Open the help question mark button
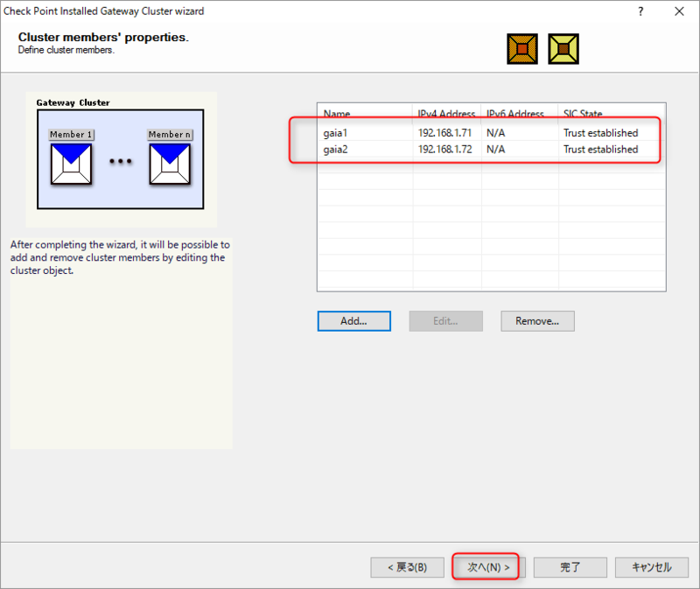 640,11
